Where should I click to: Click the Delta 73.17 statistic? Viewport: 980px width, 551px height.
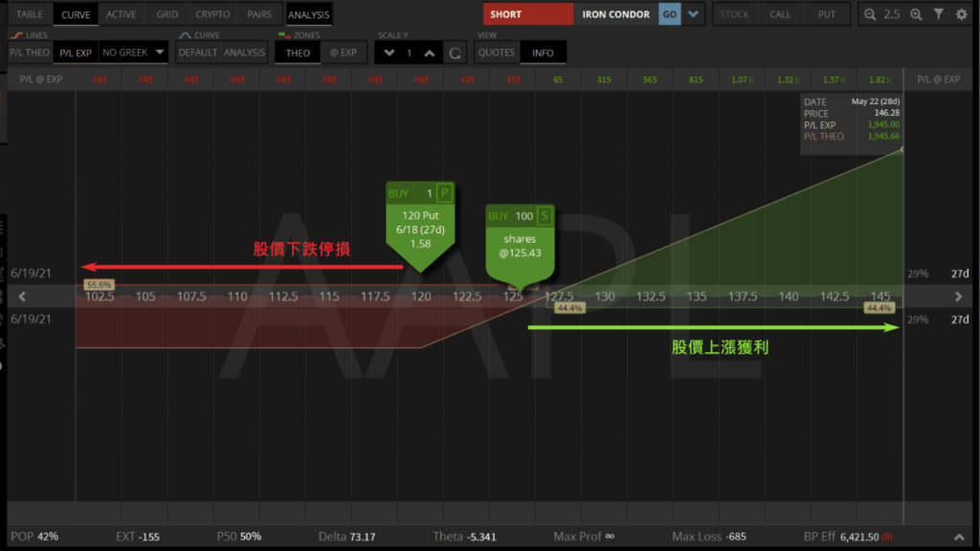point(346,537)
